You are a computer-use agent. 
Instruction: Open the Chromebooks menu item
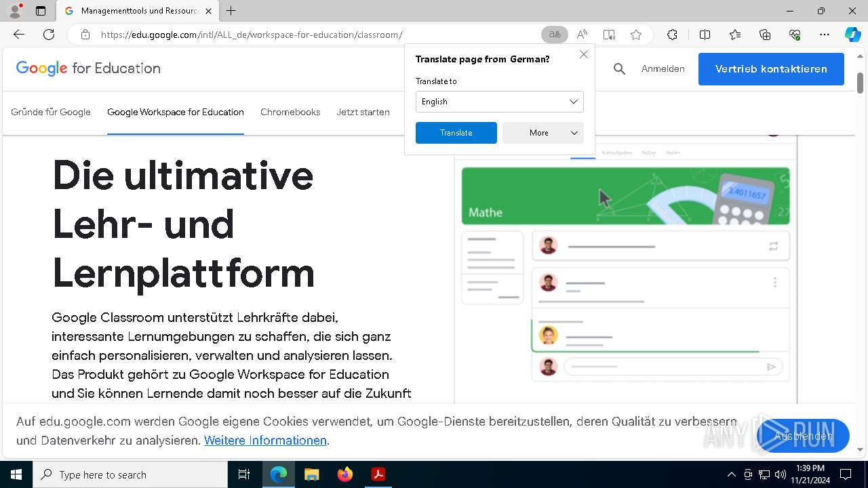click(290, 112)
